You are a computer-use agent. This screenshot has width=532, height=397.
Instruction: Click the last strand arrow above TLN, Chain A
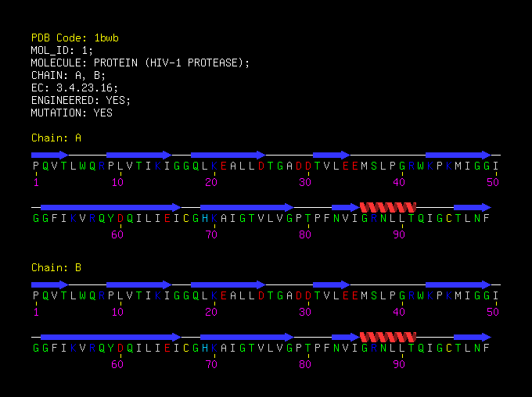pyautogui.click(x=473, y=207)
